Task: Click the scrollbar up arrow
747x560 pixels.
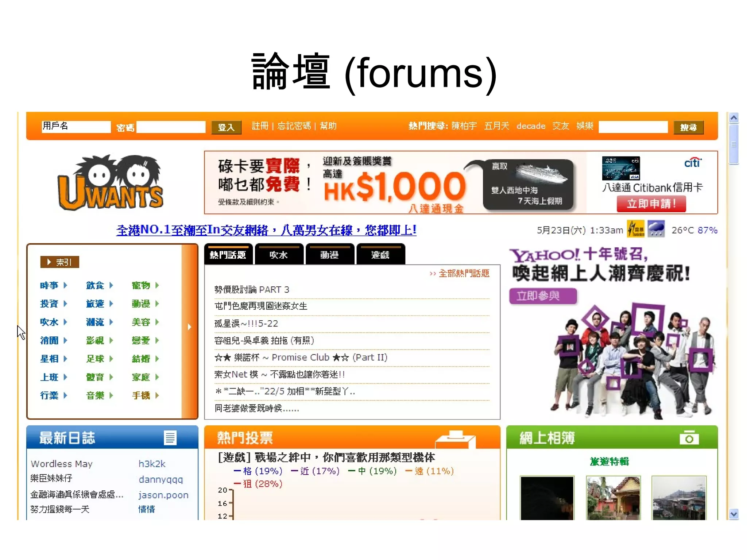Action: tap(734, 117)
